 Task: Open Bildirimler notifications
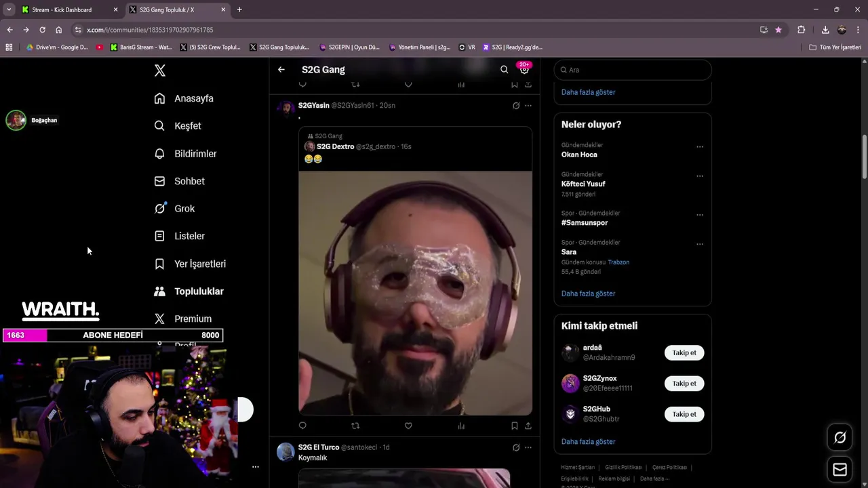pos(185,154)
